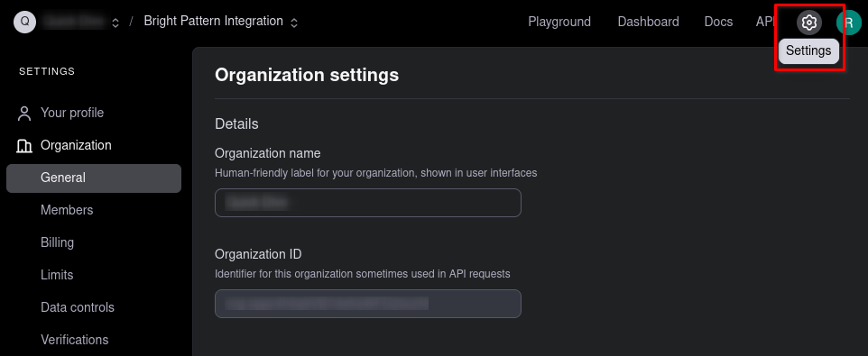
Task: Open the Playground page
Action: tap(559, 22)
